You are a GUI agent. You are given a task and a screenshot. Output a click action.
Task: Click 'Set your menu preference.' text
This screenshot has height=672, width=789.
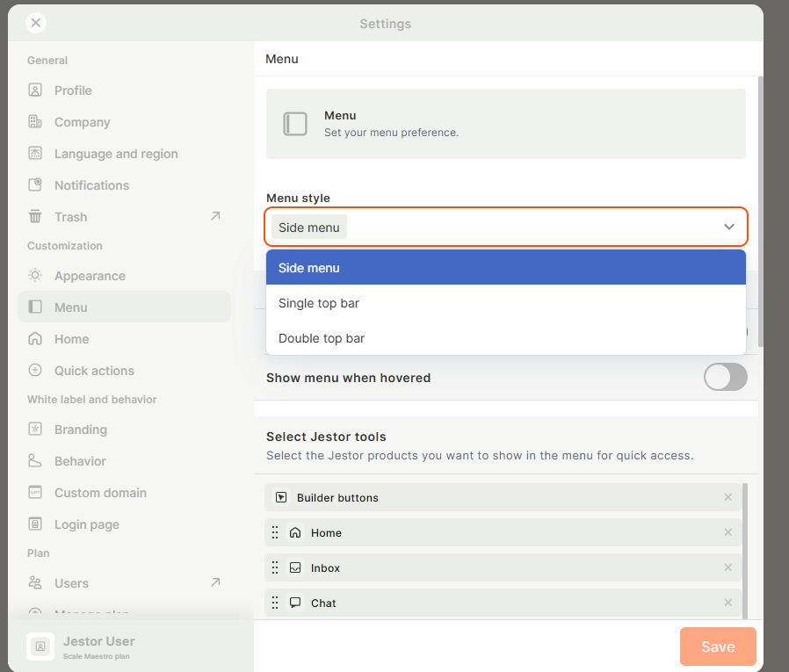(x=391, y=133)
